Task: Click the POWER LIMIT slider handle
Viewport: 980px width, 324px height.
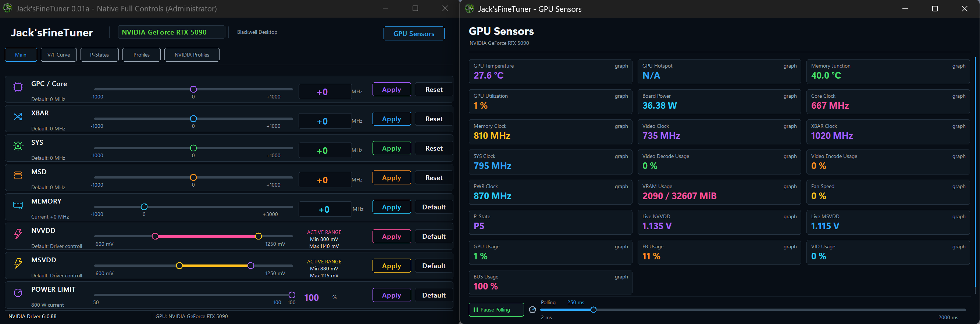Action: click(292, 295)
